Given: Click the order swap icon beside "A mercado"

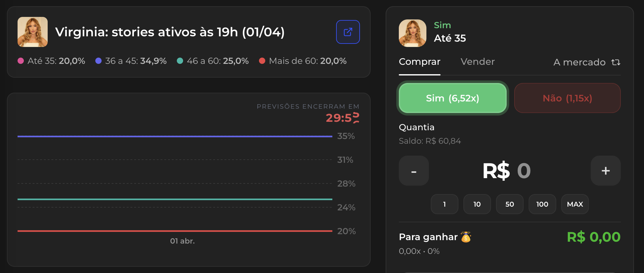Looking at the screenshot, I should click(616, 62).
